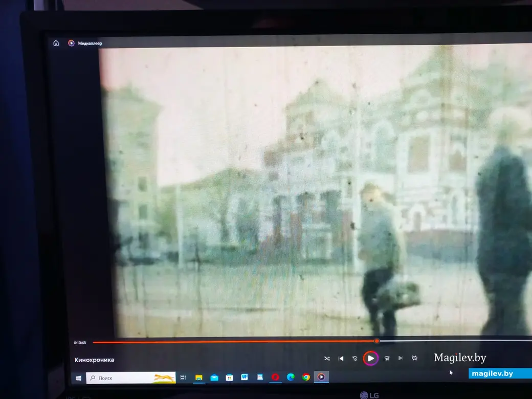Image resolution: width=532 pixels, height=399 pixels.
Task: Click the Кинохроника video title
Action: click(94, 360)
